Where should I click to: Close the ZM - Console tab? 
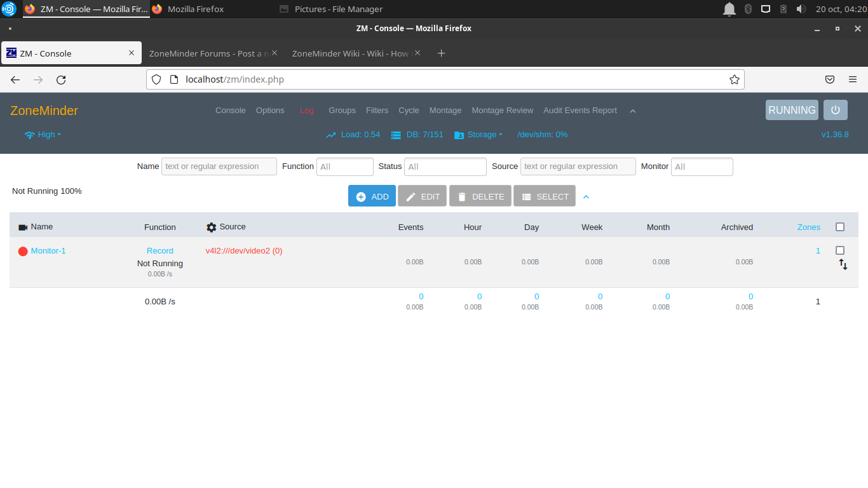tap(132, 53)
